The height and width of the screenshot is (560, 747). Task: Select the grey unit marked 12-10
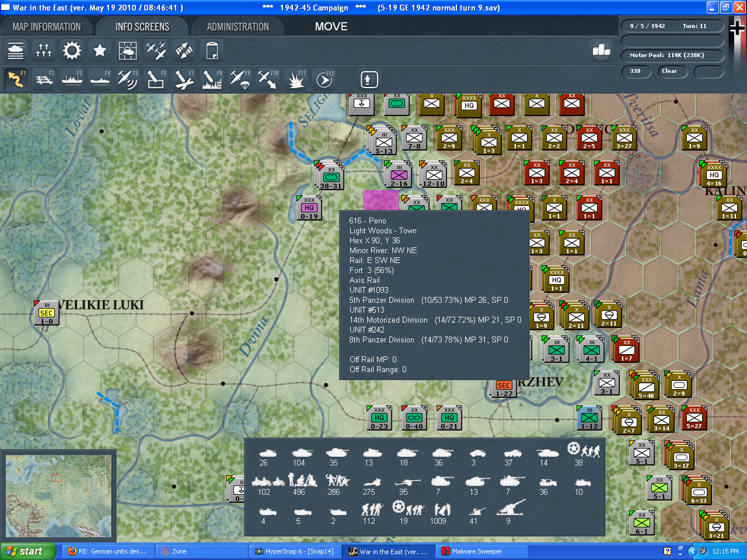pos(433,174)
